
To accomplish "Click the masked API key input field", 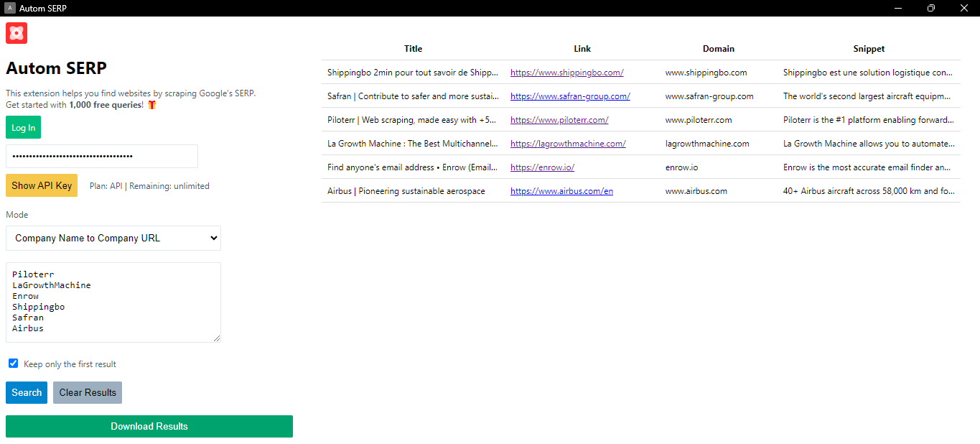I will click(x=102, y=156).
